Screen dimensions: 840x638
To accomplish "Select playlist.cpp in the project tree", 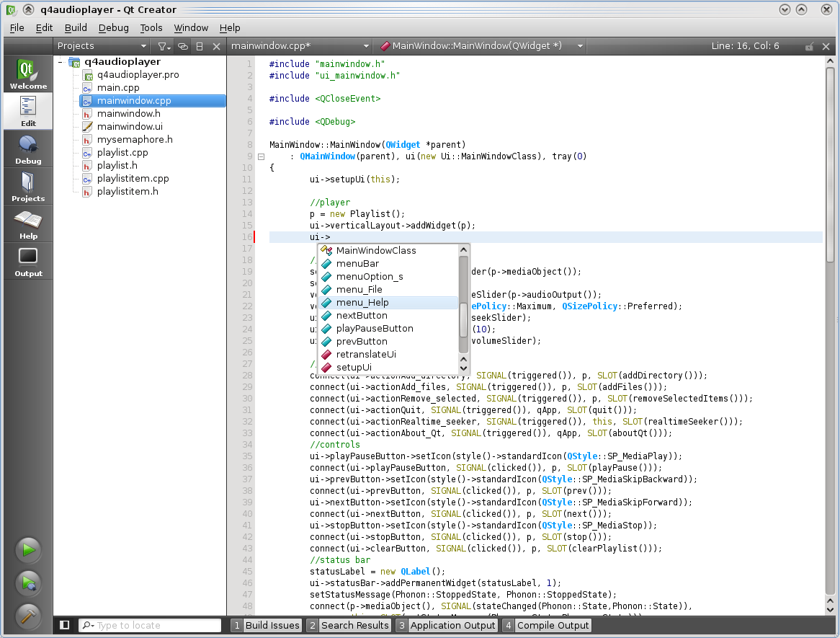I will pos(122,152).
